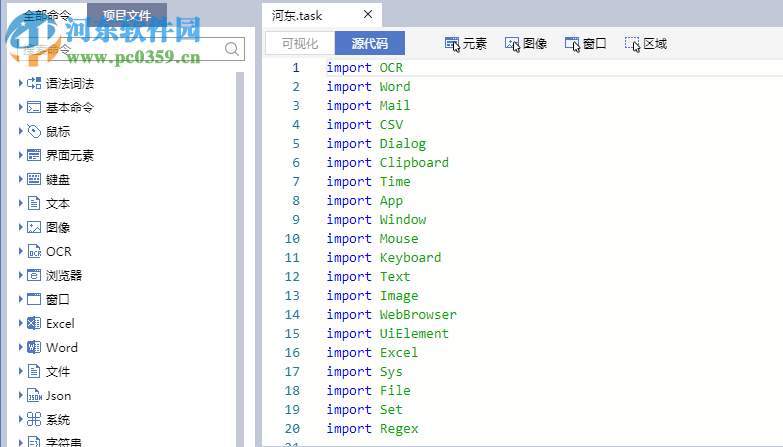Click the 窗口 window category icon
783x447 pixels.
click(34, 299)
